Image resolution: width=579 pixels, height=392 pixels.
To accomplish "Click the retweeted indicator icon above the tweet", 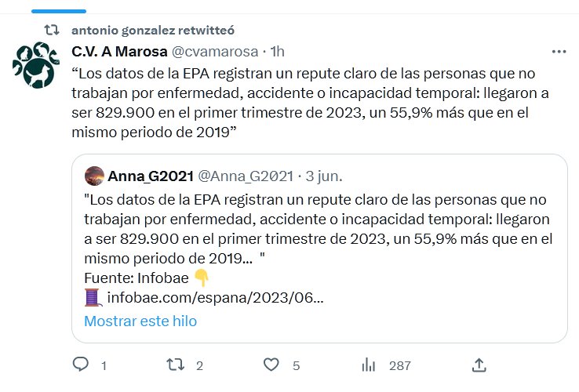I will (x=52, y=31).
